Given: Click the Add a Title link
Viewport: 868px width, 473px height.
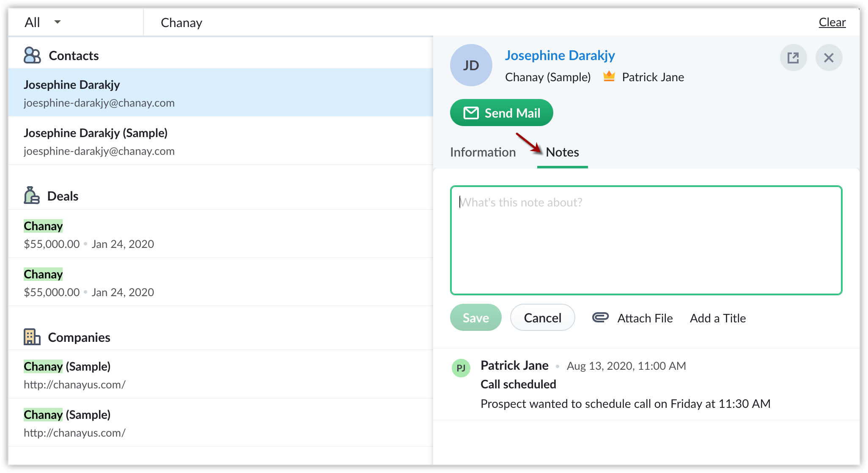Looking at the screenshot, I should tap(717, 318).
